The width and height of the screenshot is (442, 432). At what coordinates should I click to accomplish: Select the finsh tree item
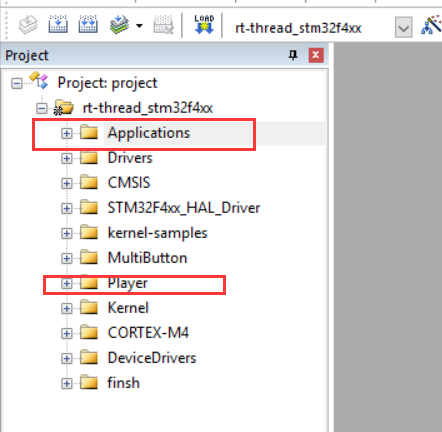coord(123,383)
